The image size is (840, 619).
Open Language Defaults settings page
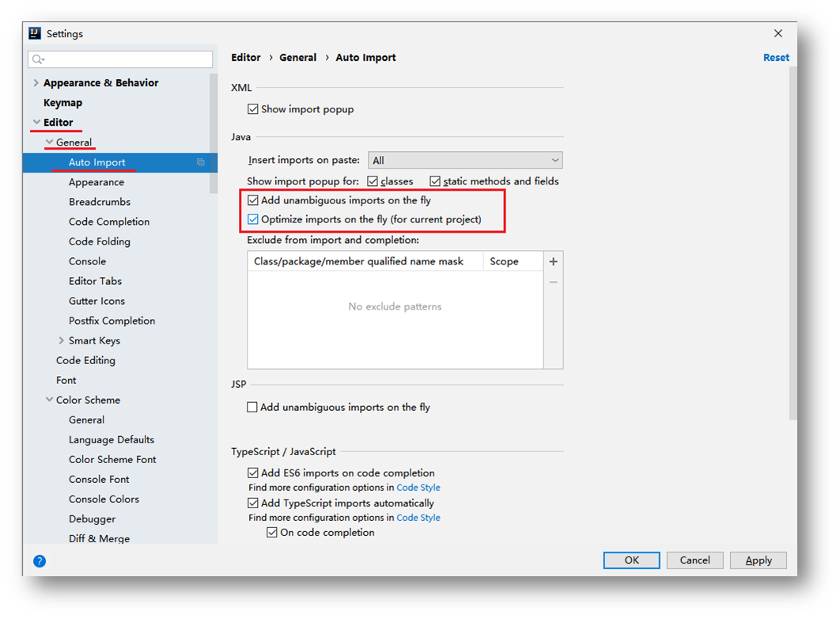[112, 440]
